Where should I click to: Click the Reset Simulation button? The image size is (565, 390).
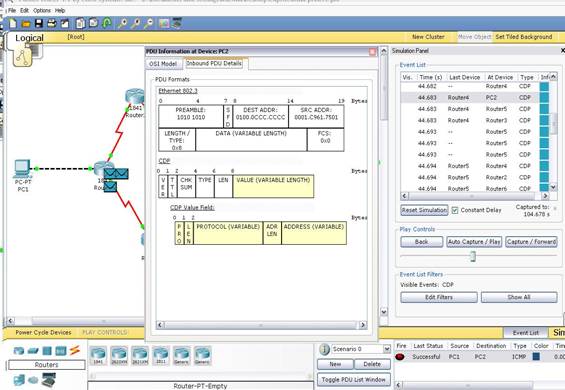[424, 210]
